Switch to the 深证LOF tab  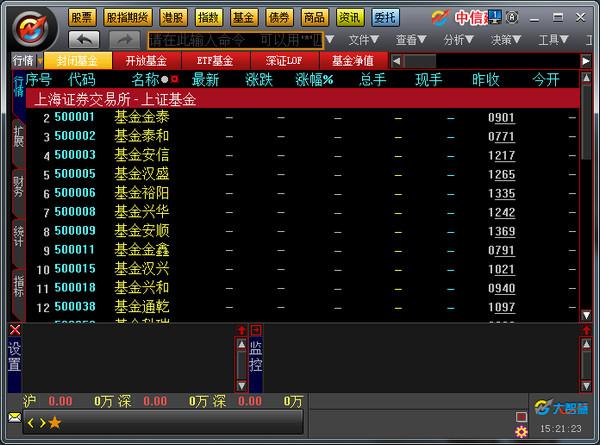point(284,60)
